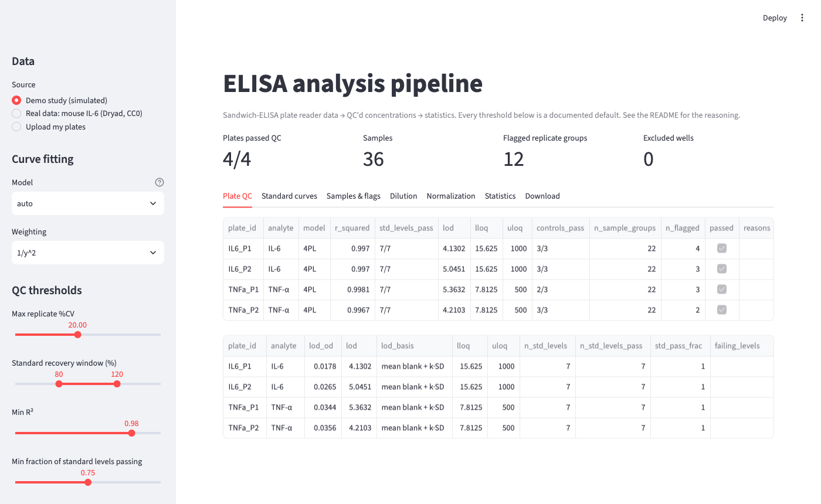
Task: Open the Download tab
Action: pos(542,196)
